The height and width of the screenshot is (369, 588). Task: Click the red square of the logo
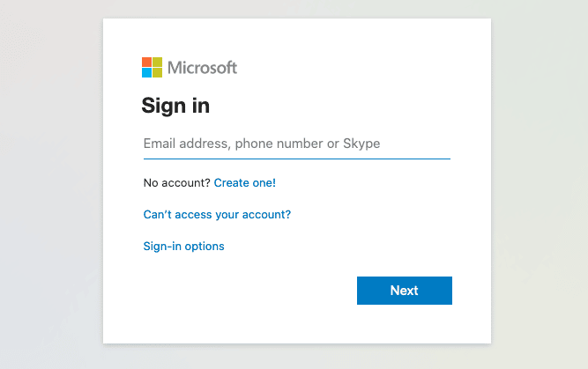point(146,63)
